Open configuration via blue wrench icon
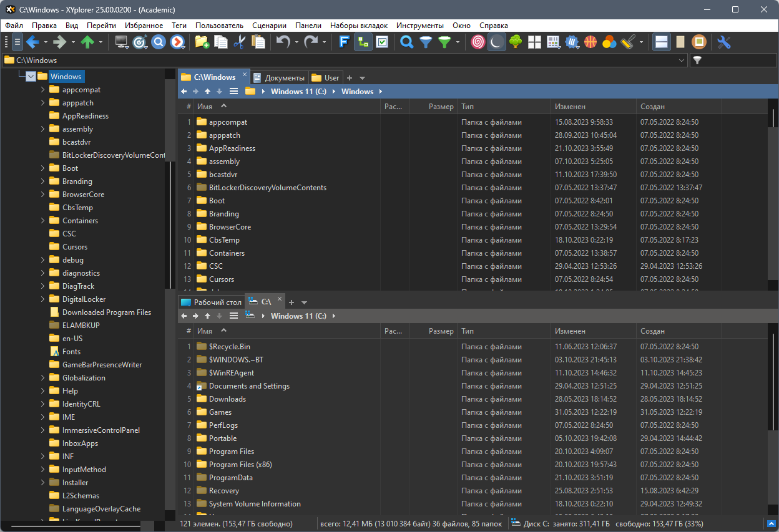779x532 pixels. (723, 42)
